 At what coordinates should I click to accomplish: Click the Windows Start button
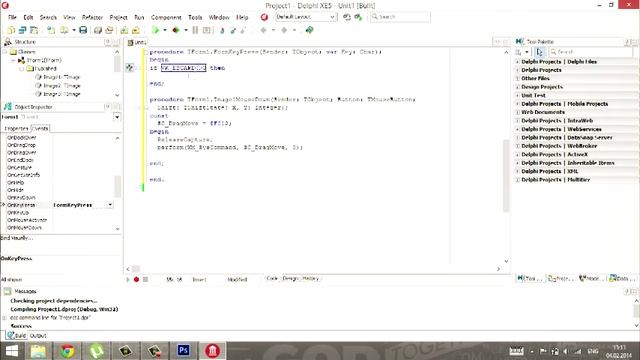(x=11, y=351)
